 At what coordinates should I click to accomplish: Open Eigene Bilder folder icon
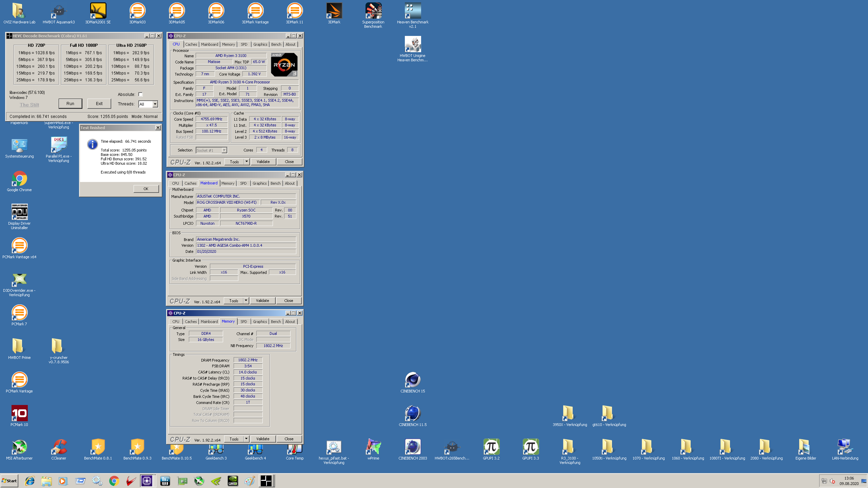[806, 449]
